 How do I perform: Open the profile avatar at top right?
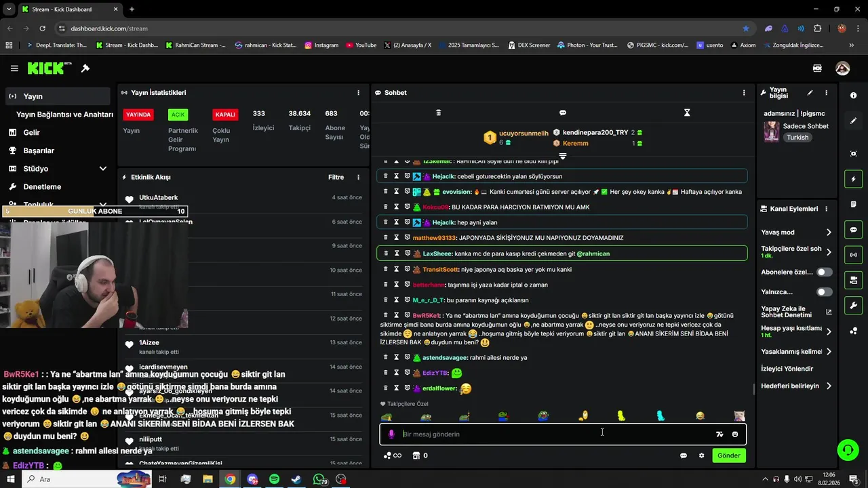click(842, 68)
